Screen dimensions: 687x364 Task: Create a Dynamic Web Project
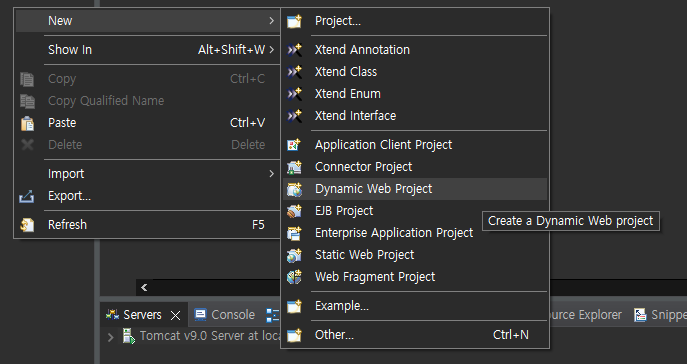(415, 189)
